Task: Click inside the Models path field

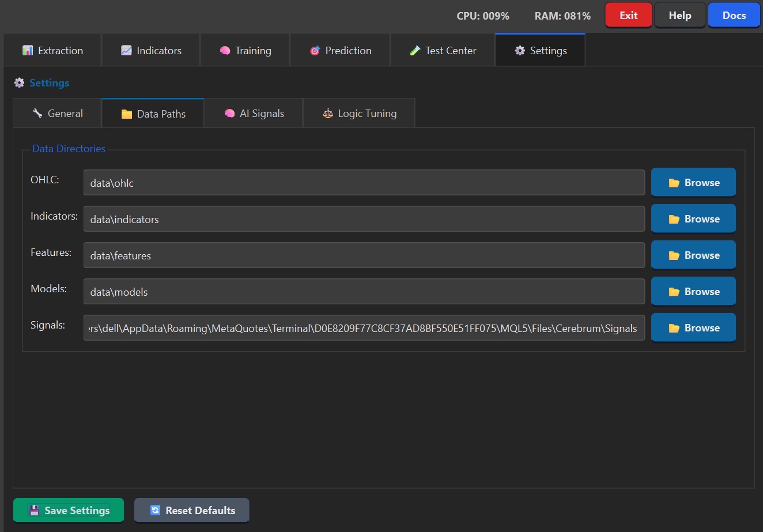Action: (x=363, y=291)
